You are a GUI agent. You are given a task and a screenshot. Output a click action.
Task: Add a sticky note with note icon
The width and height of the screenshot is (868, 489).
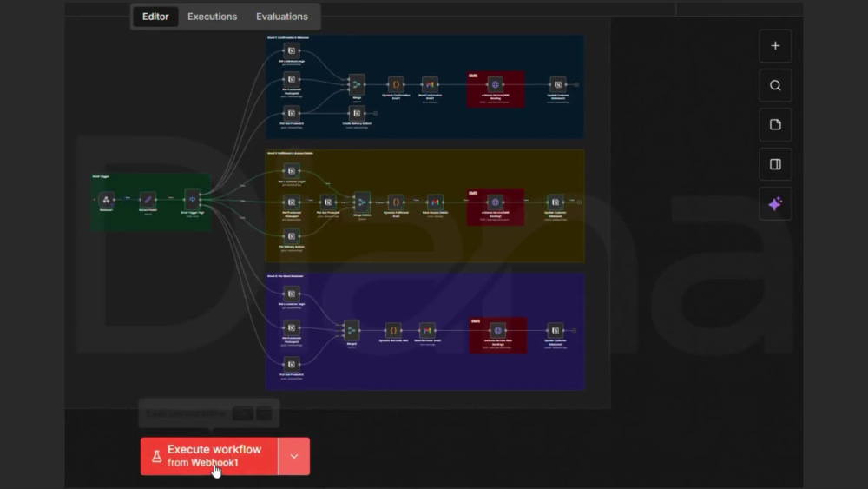tap(775, 124)
